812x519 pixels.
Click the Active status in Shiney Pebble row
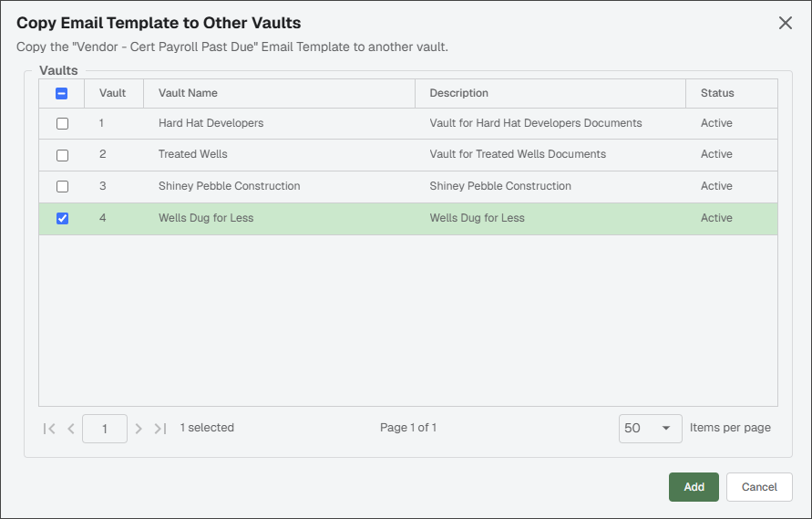coord(716,185)
